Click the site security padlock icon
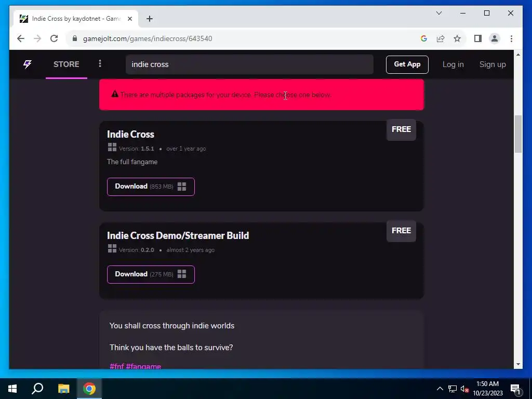 [75, 38]
